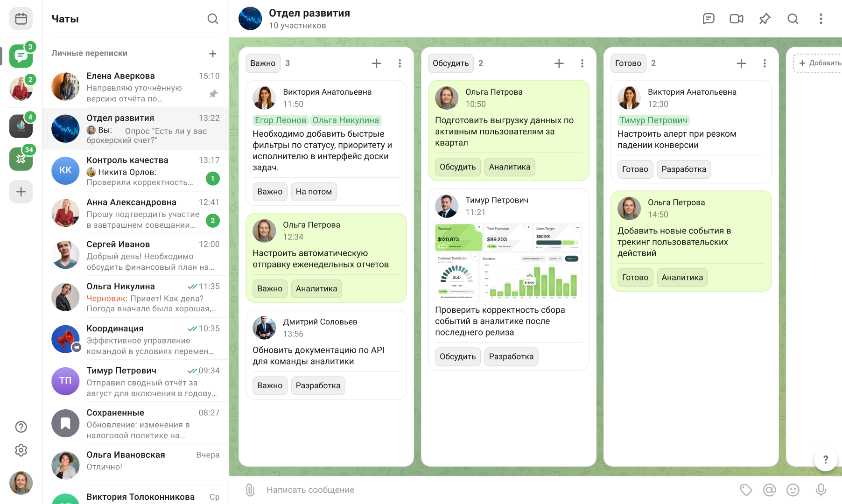The image size is (842, 504).
Task: Open threads/comments icon in chat header
Action: click(x=709, y=19)
